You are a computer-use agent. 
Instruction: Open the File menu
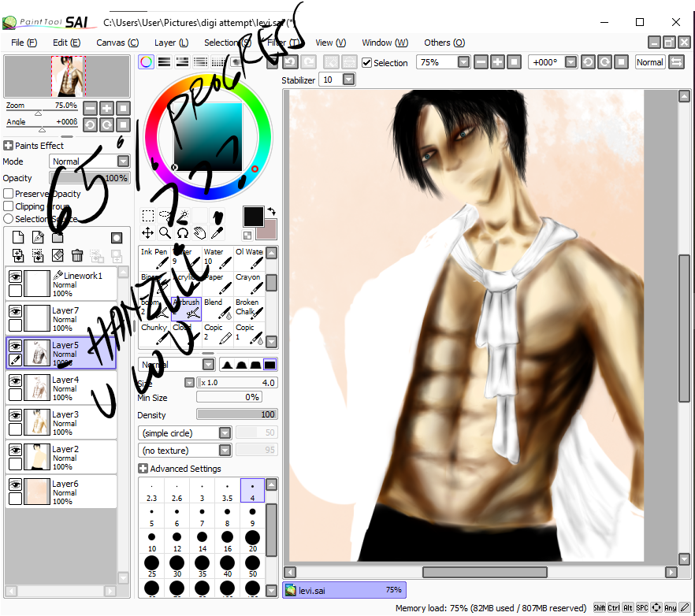[24, 43]
